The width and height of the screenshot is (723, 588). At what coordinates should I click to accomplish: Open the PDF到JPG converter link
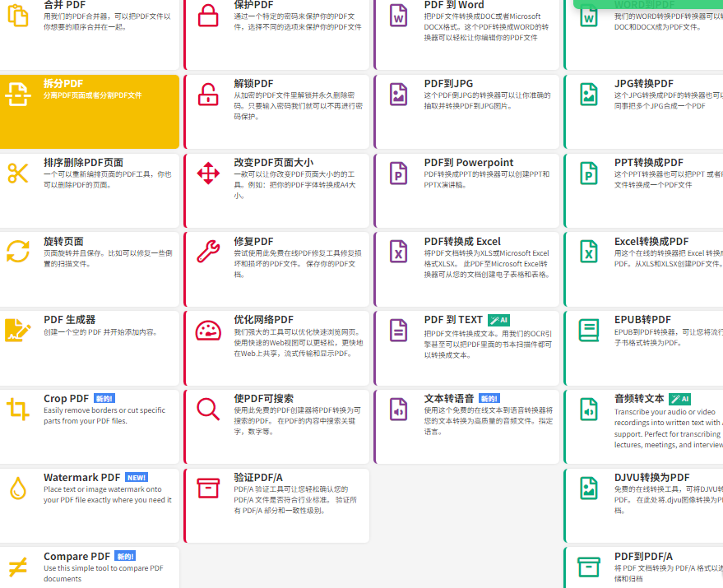click(x=448, y=84)
